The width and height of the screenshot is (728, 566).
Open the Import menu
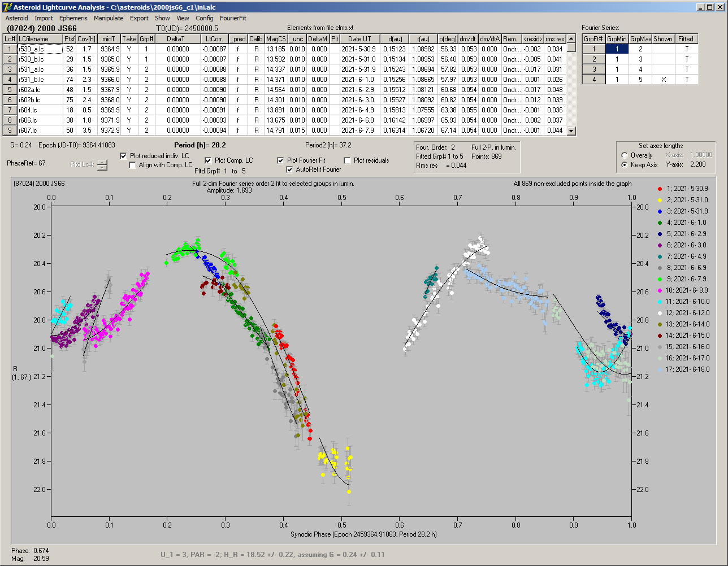coord(44,18)
